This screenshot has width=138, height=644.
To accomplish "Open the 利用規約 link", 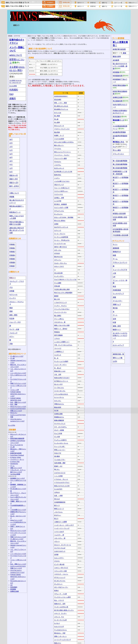I will coord(14,90).
